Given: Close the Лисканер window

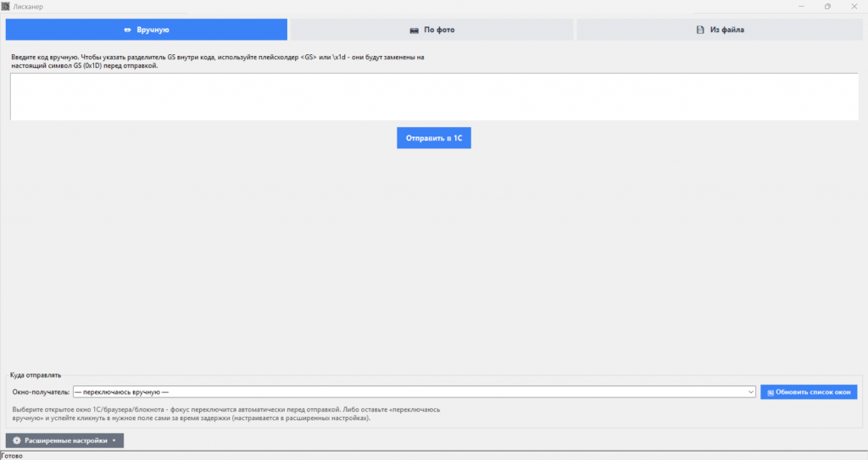Looking at the screenshot, I should (854, 7).
